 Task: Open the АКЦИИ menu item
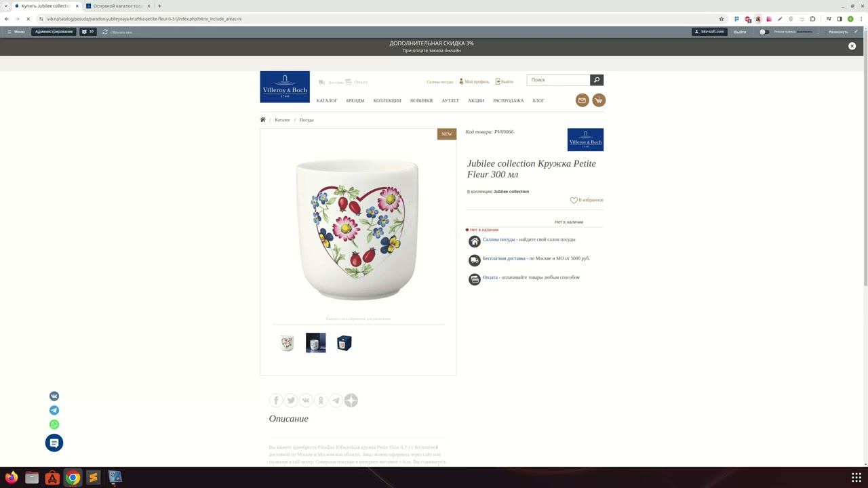pyautogui.click(x=476, y=100)
